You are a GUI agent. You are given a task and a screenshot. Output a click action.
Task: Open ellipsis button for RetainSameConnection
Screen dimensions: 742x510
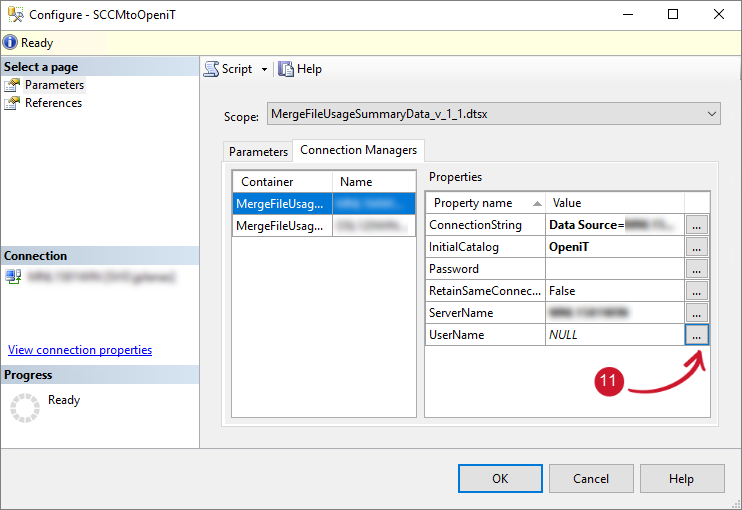[697, 291]
